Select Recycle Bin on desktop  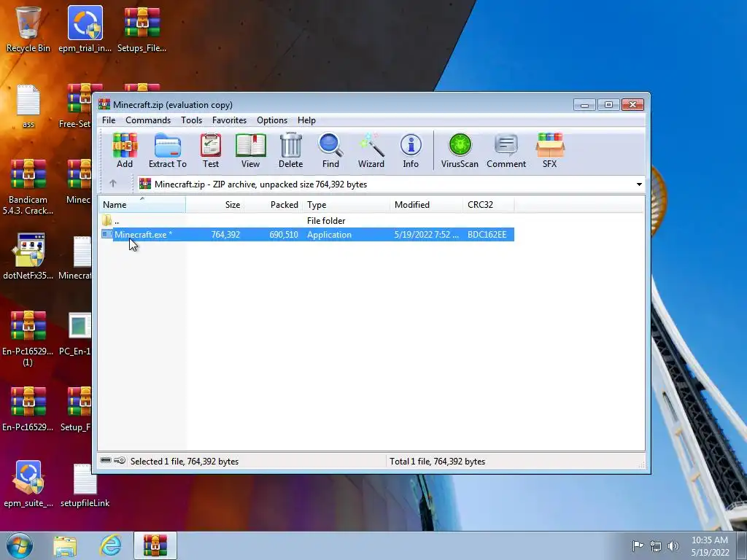(x=28, y=29)
